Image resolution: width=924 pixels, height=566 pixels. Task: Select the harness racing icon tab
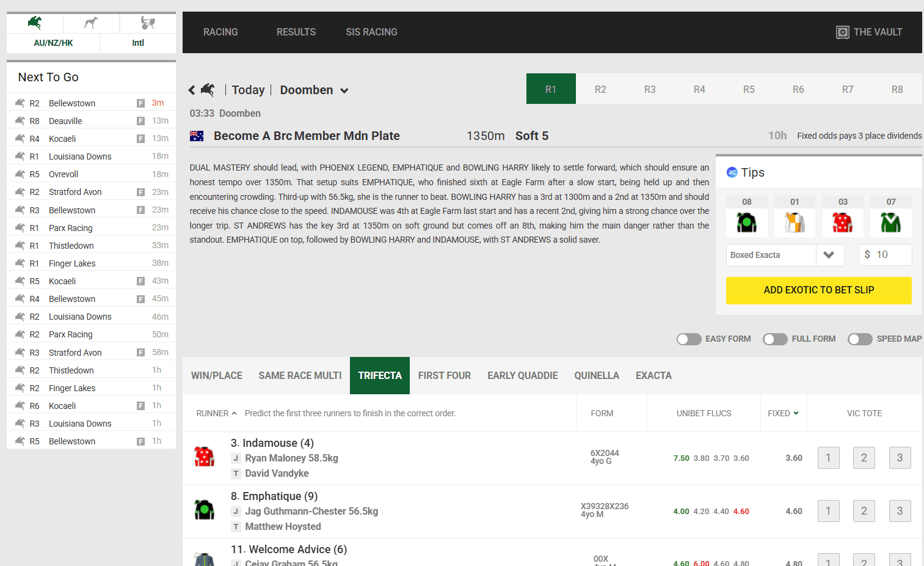coord(148,23)
